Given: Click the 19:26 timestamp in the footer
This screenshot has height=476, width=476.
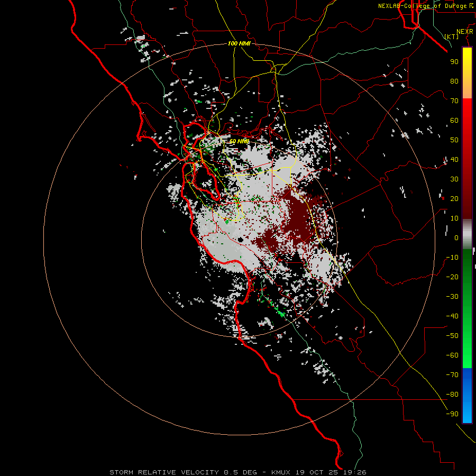Looking at the screenshot, I should pyautogui.click(x=354, y=472).
